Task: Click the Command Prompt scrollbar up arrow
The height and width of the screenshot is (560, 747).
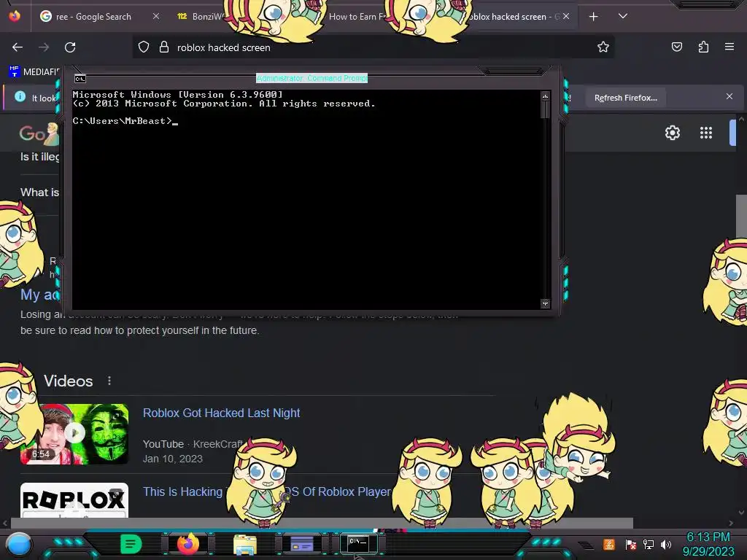Action: point(545,96)
